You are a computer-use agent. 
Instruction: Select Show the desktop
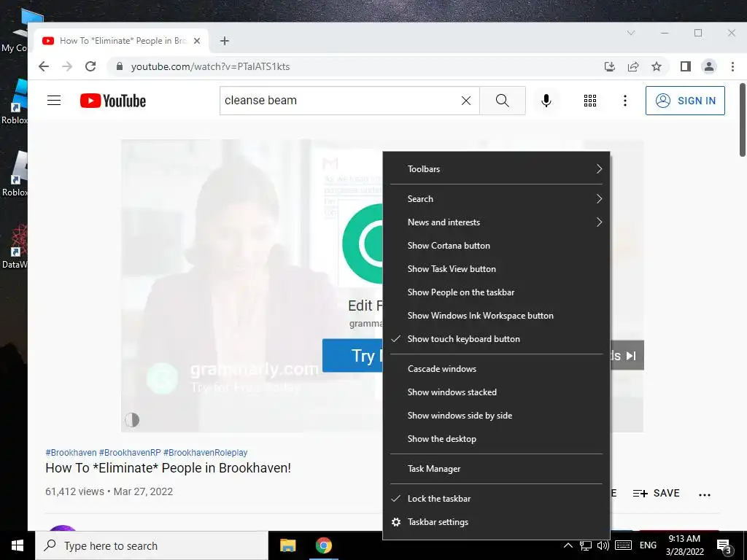click(x=496, y=439)
